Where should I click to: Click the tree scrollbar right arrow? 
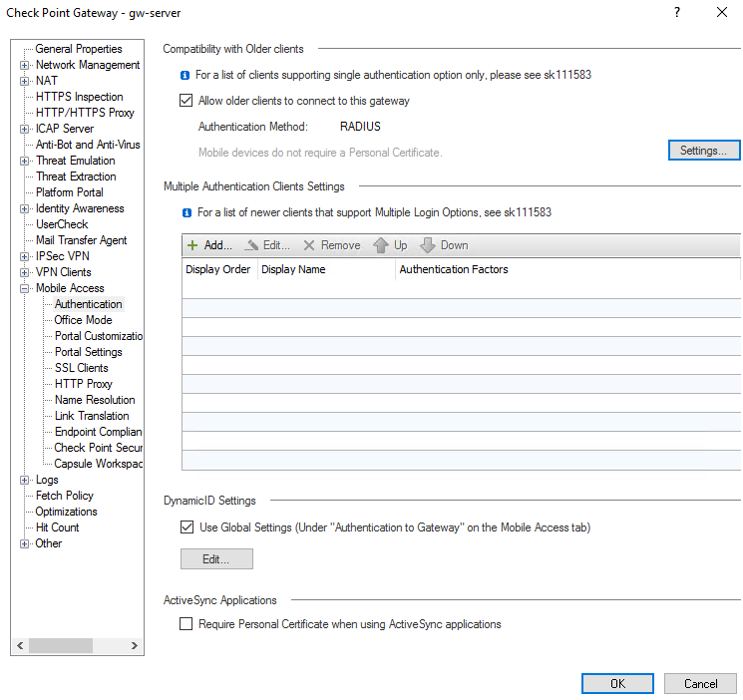pos(134,645)
